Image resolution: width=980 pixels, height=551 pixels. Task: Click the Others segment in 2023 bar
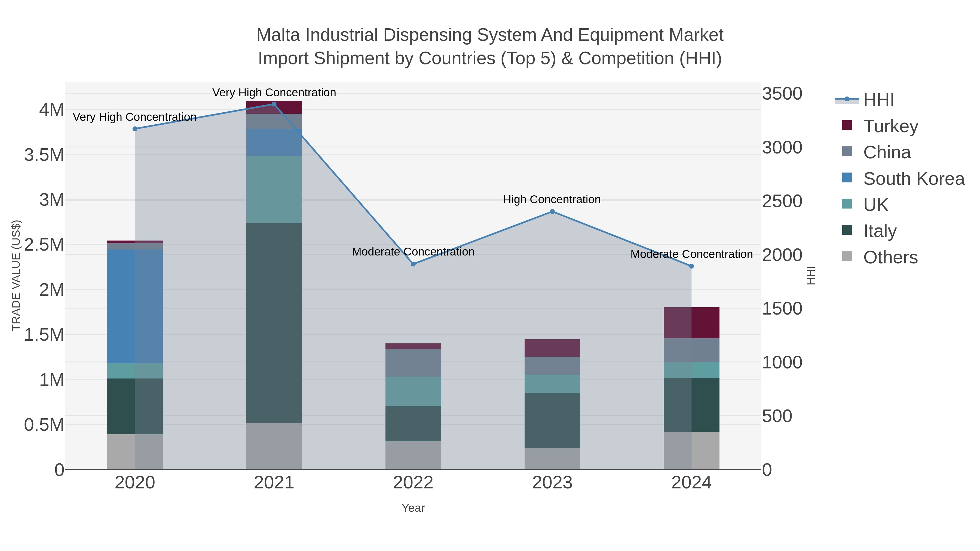coord(552,458)
